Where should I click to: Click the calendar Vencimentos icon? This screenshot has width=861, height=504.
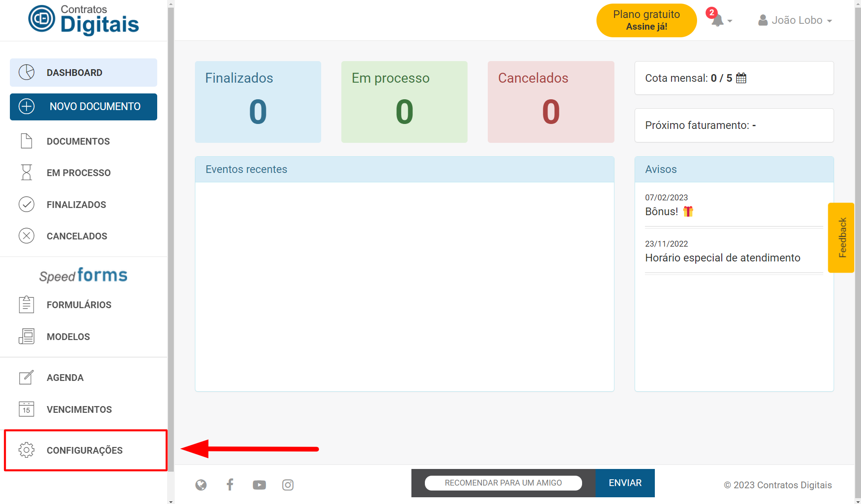26,409
